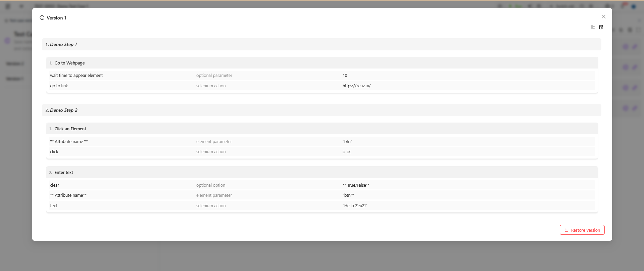Click the '** True/False**' value
The width and height of the screenshot is (644, 271).
356,185
